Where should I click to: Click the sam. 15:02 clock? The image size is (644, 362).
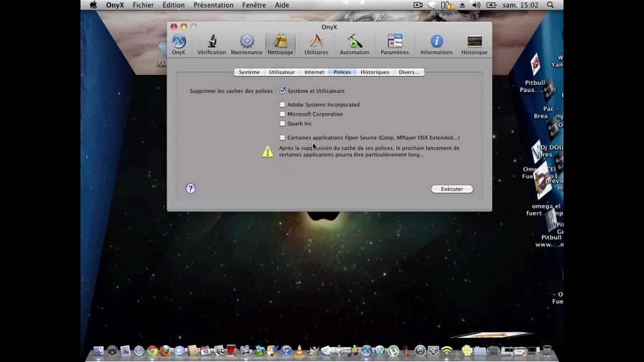point(520,5)
